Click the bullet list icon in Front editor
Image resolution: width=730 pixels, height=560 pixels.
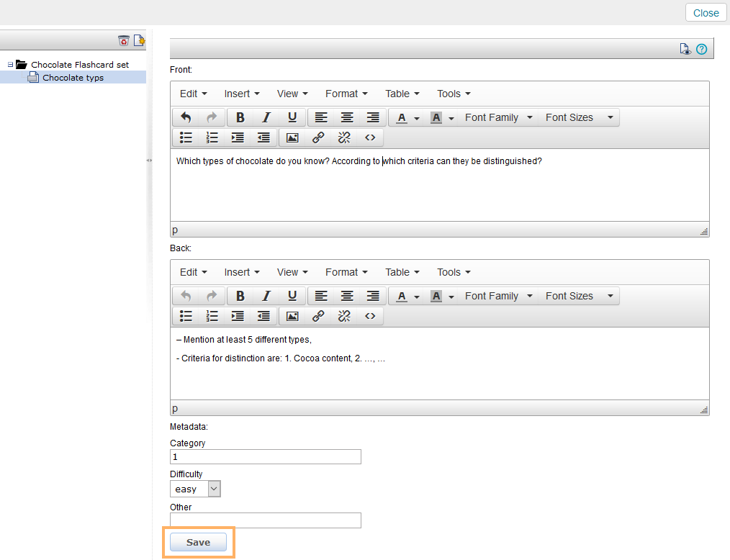coord(186,137)
